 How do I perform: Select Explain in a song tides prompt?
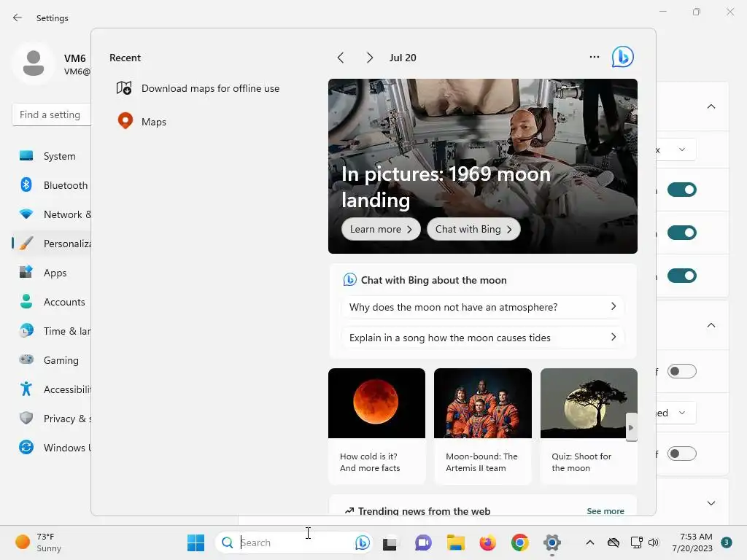pyautogui.click(x=483, y=338)
